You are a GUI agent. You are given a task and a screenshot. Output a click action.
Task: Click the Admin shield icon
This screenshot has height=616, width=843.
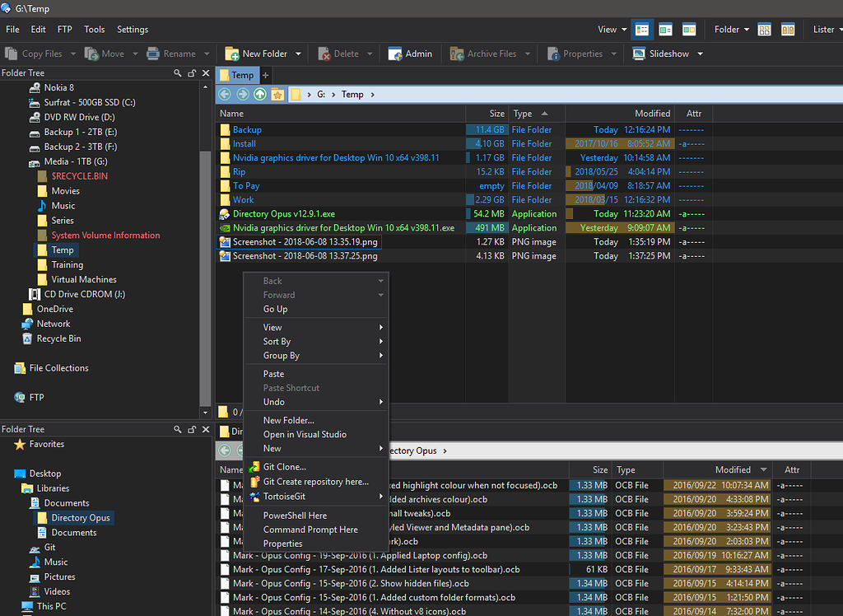(395, 54)
